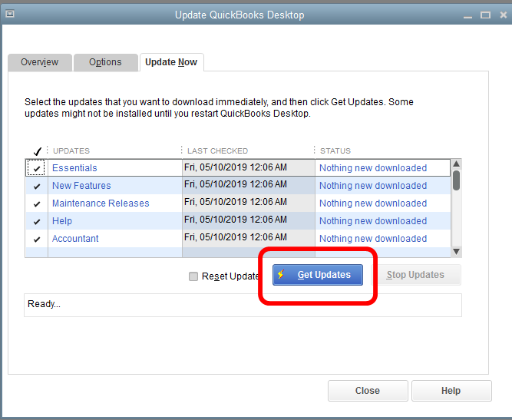
Task: Click the Help entry in updates list
Action: pyautogui.click(x=62, y=221)
